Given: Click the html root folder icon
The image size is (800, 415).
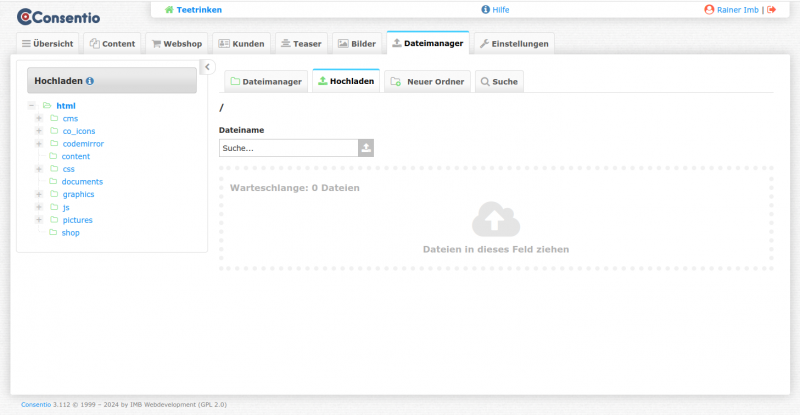Looking at the screenshot, I should click(47, 106).
